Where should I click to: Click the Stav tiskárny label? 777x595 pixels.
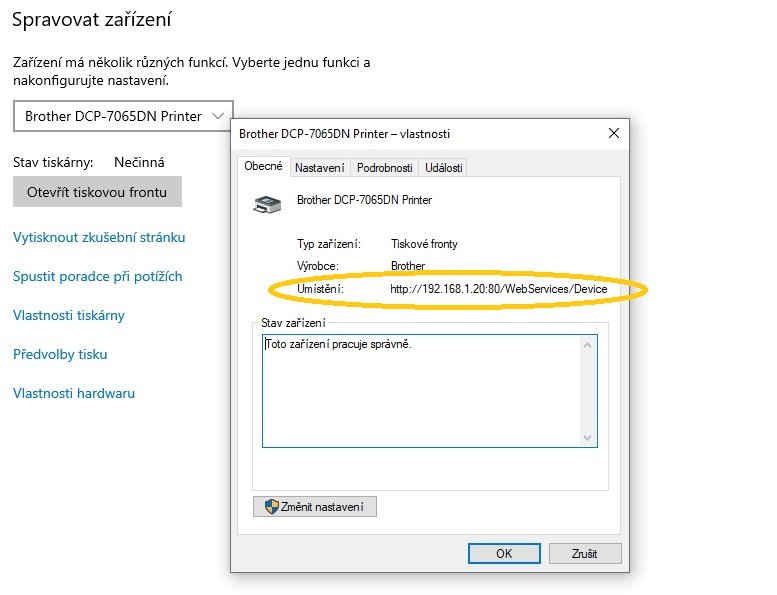pos(53,162)
